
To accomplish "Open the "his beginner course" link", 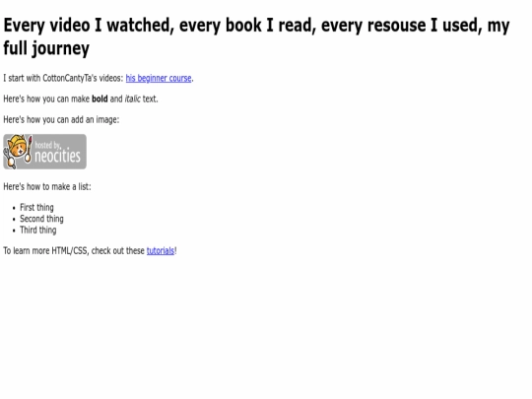I will coord(159,79).
